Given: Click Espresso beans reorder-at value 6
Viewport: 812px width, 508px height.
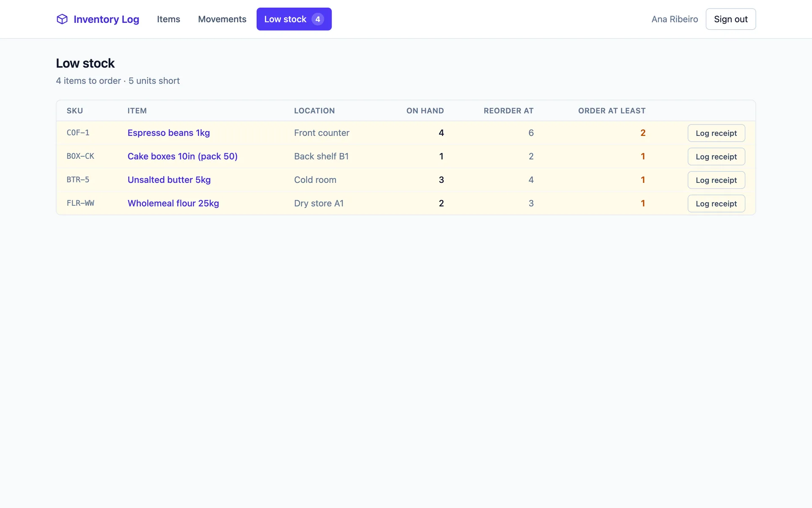Looking at the screenshot, I should click(531, 133).
